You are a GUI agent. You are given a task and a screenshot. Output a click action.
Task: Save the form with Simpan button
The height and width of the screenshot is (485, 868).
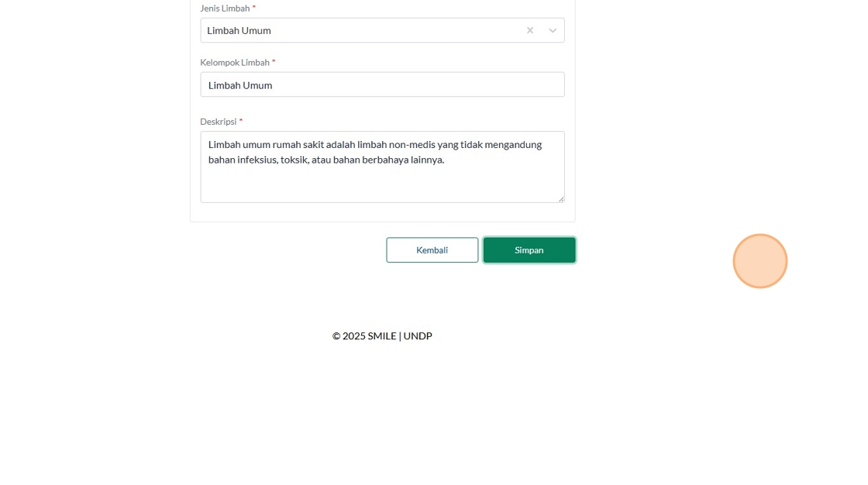529,250
